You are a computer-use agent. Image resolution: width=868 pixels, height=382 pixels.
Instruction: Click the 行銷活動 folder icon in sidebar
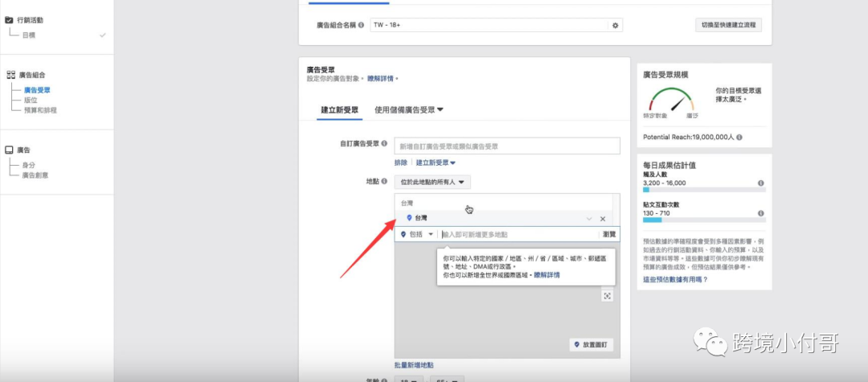click(9, 20)
